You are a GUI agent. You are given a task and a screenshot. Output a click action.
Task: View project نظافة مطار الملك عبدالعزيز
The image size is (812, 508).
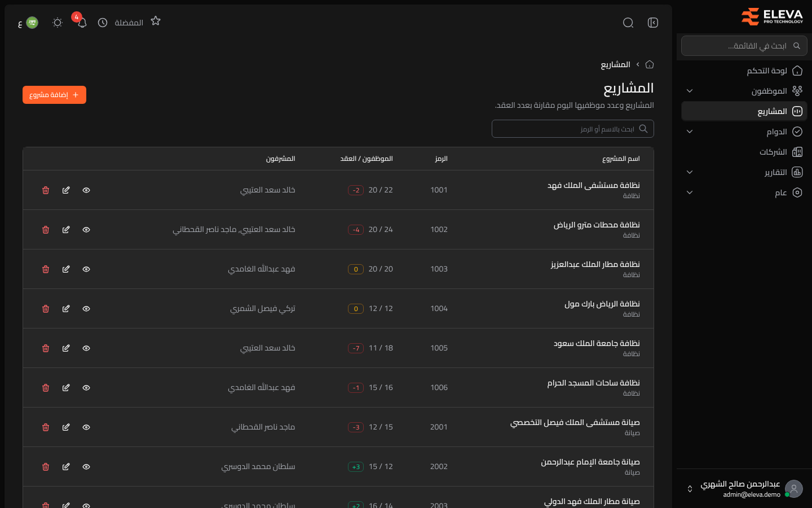(x=86, y=269)
